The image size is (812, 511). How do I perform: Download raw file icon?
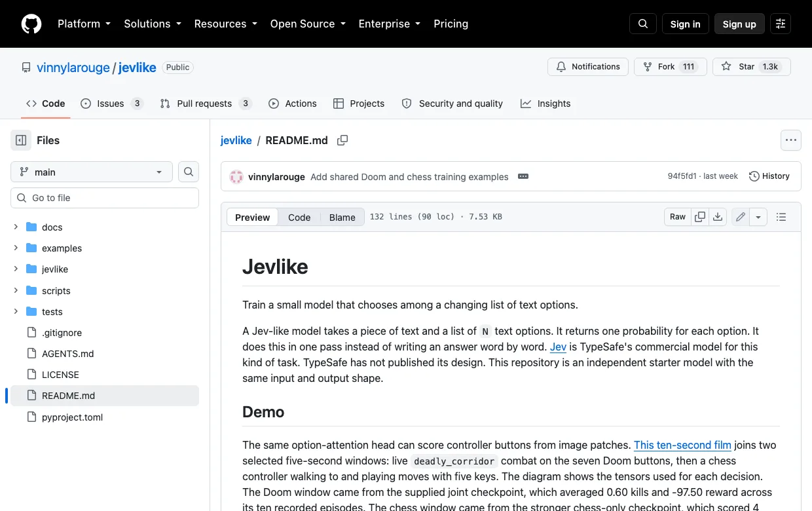pyautogui.click(x=718, y=217)
